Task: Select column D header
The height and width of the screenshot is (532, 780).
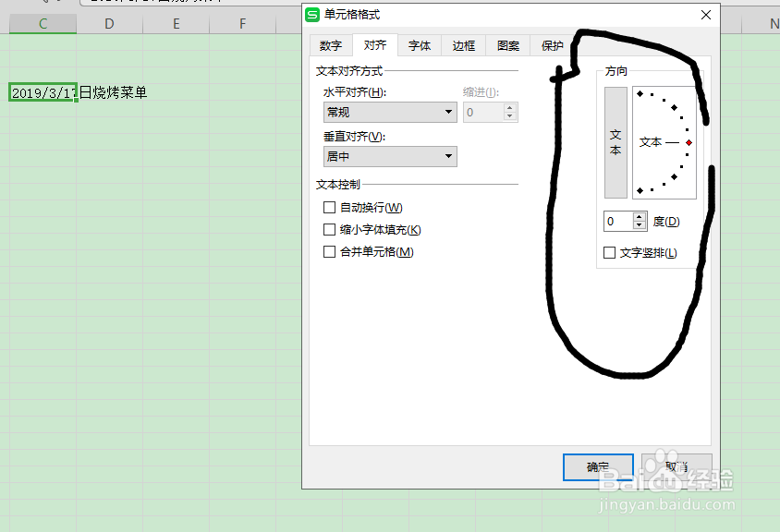Action: point(109,23)
